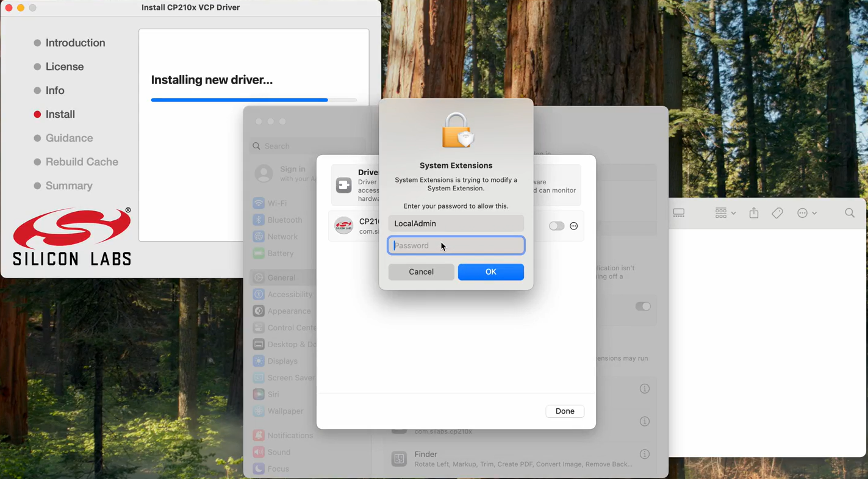Open the Network icon in Settings sidebar
The image size is (868, 479).
tap(259, 237)
